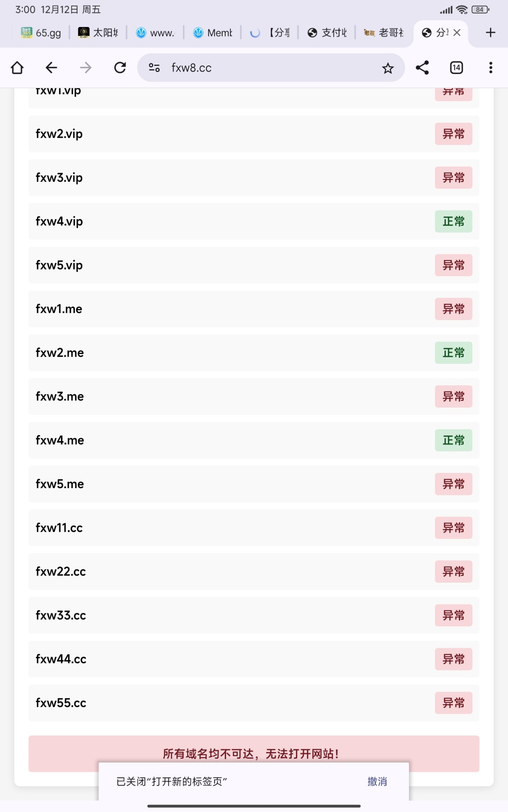The image size is (508, 812).
Task: Tap 撤消 to undo closing tab
Action: click(x=377, y=782)
